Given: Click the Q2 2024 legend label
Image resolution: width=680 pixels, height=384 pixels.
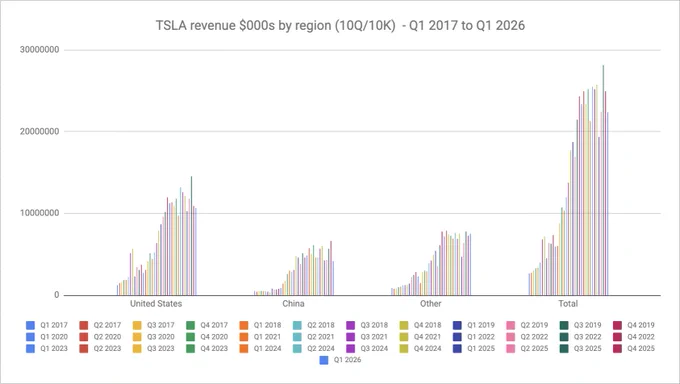Looking at the screenshot, I should pyautogui.click(x=321, y=348).
